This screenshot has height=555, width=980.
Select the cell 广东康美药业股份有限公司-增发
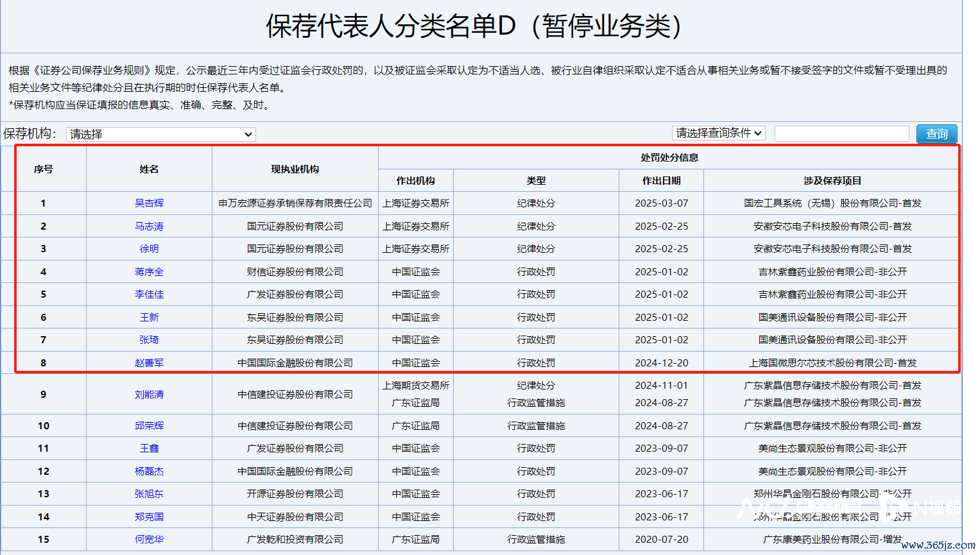point(832,539)
